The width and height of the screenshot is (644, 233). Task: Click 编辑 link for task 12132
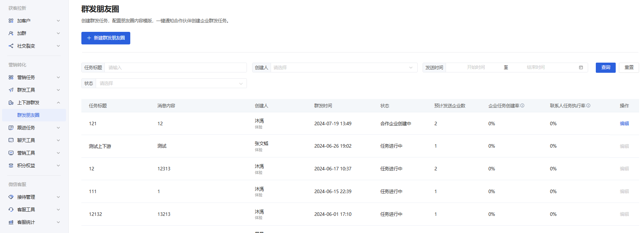[x=624, y=214]
